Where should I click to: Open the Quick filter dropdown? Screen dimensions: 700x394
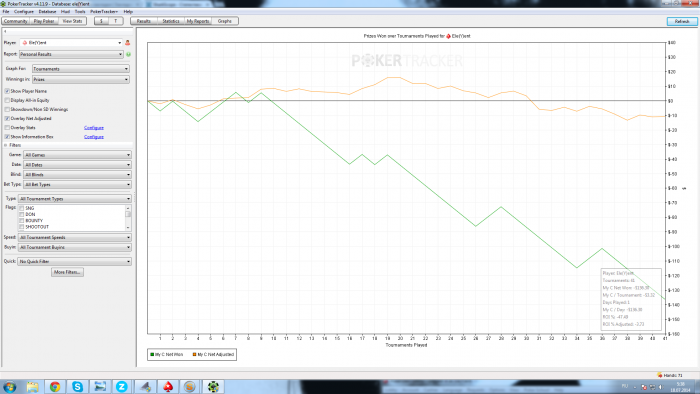click(75, 261)
